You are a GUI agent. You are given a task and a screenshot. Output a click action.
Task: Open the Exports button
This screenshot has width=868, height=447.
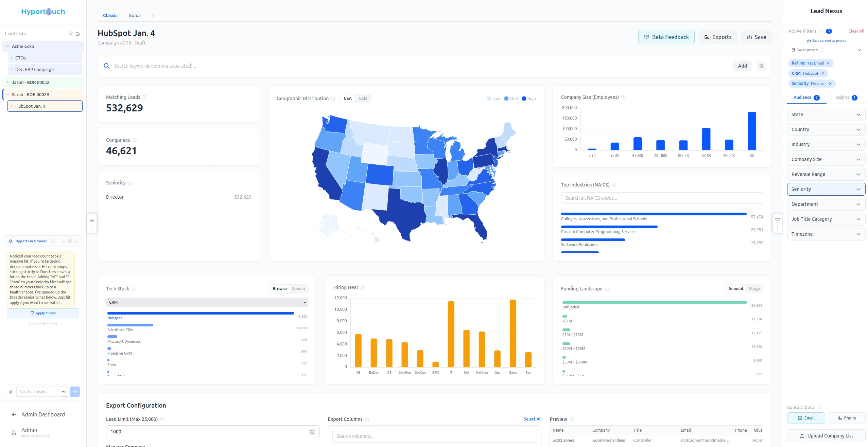pos(718,37)
